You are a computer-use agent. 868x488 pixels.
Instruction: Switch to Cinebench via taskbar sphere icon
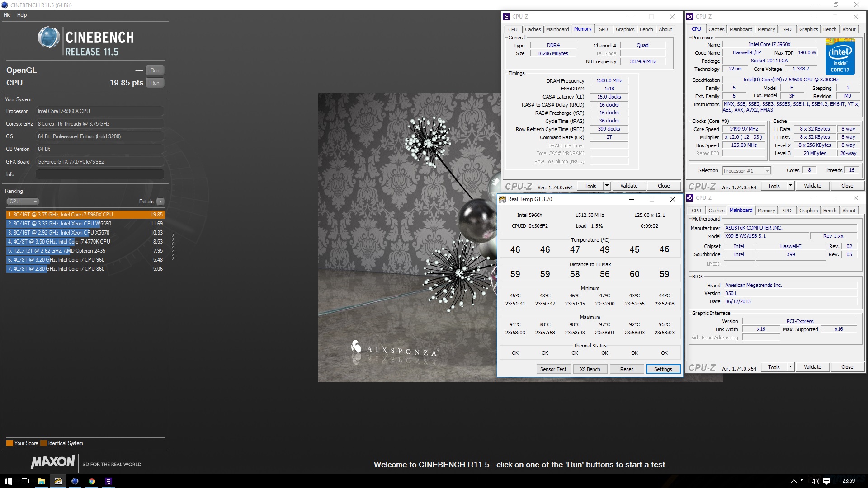click(x=75, y=481)
